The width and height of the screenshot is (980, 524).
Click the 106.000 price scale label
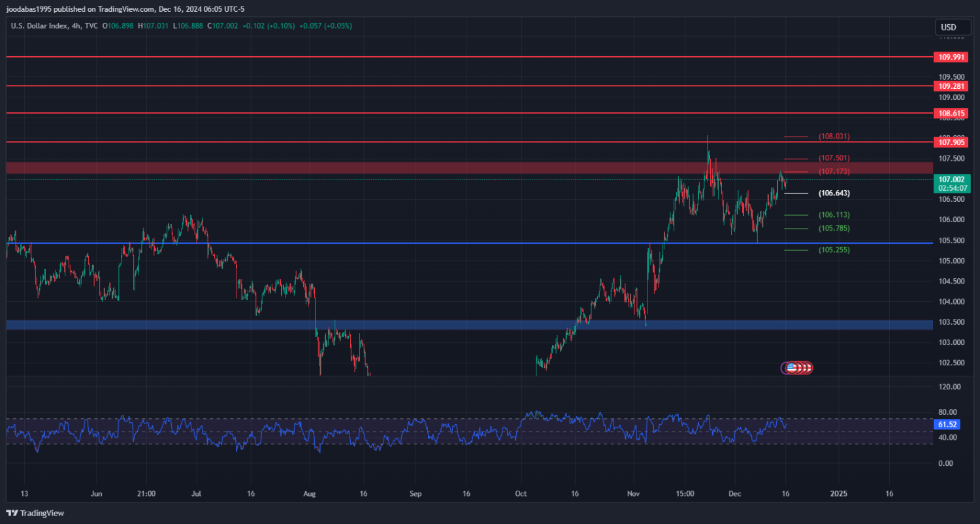tap(952, 220)
